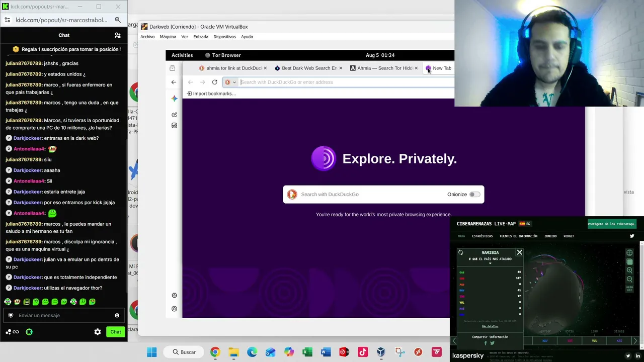Image resolution: width=644 pixels, height=362 pixels.
Task: Open the Ayuda menu in VirtualBox
Action: pyautogui.click(x=247, y=37)
